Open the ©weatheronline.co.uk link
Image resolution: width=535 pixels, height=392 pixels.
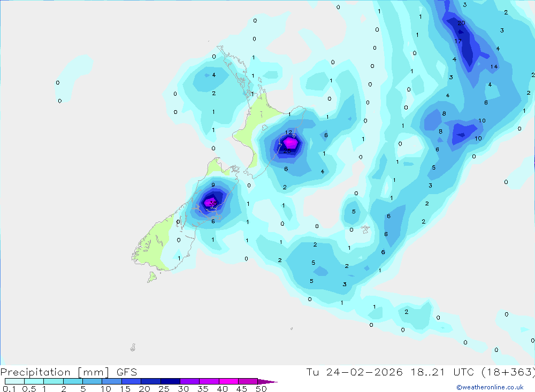490,387
